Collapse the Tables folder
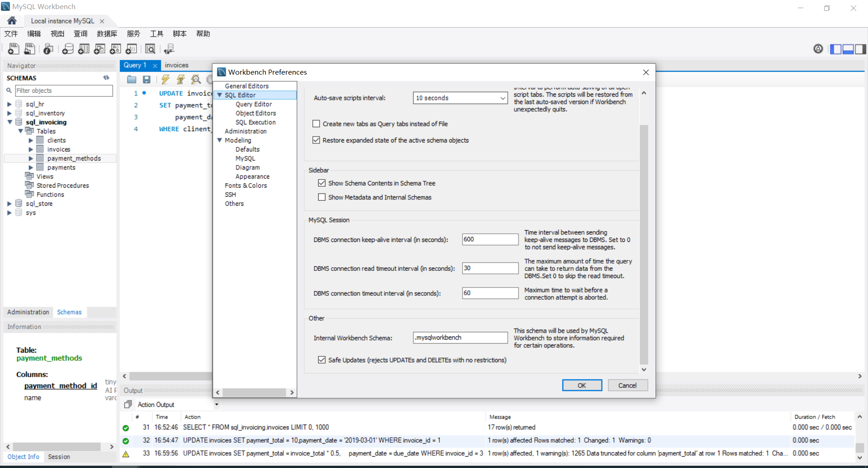The width and height of the screenshot is (868, 468). 20,131
